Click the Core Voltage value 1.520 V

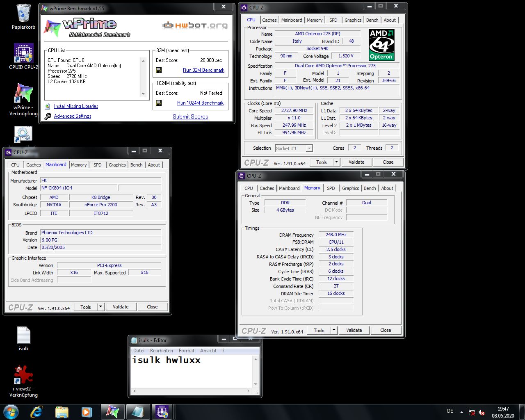coord(346,56)
